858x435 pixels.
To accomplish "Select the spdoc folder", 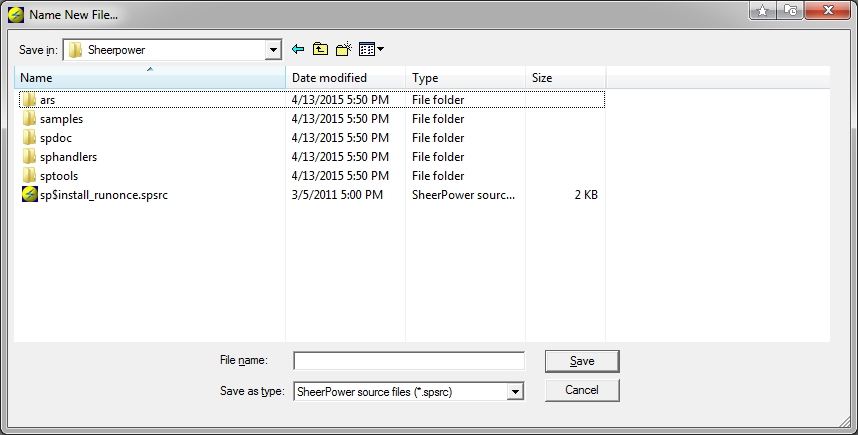I will coord(312,138).
